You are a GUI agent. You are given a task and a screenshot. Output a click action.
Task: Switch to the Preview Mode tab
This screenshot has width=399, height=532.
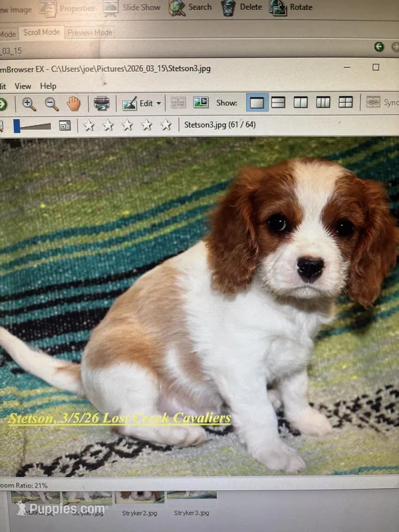click(x=90, y=33)
